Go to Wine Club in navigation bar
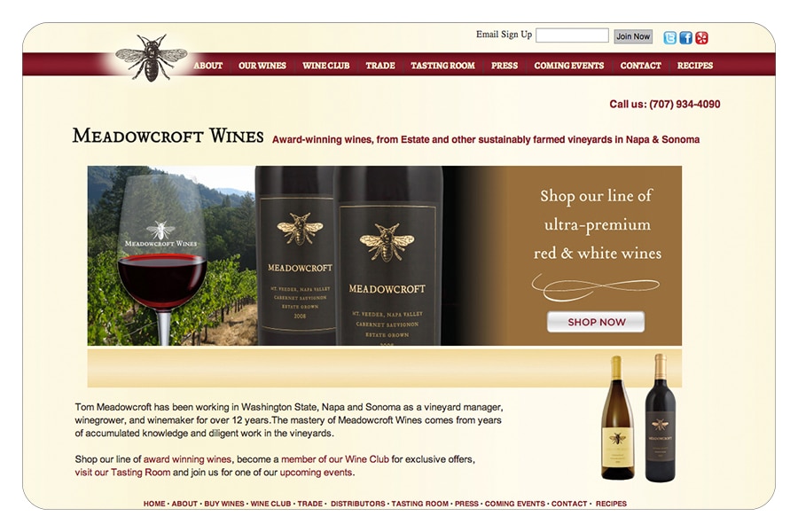This screenshot has height=532, width=798. click(325, 66)
